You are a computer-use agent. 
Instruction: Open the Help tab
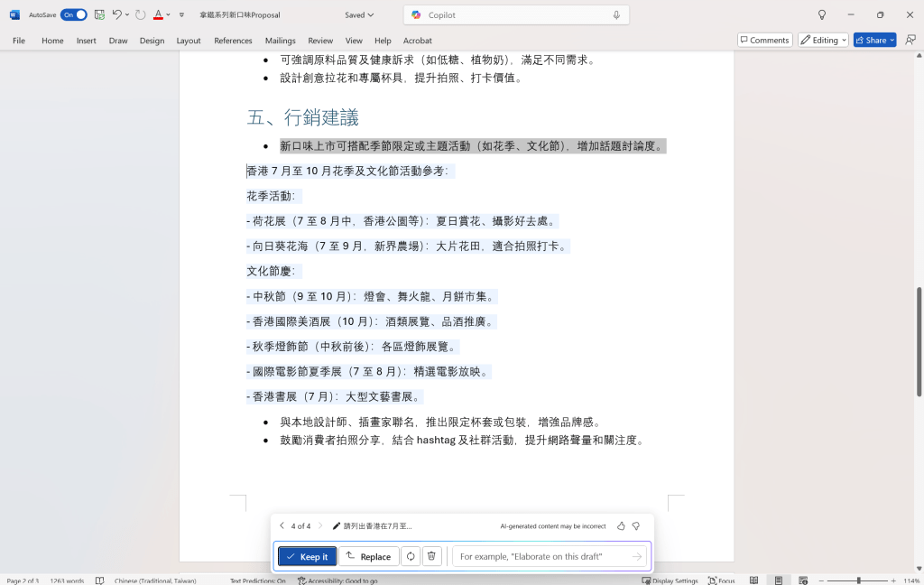click(383, 40)
